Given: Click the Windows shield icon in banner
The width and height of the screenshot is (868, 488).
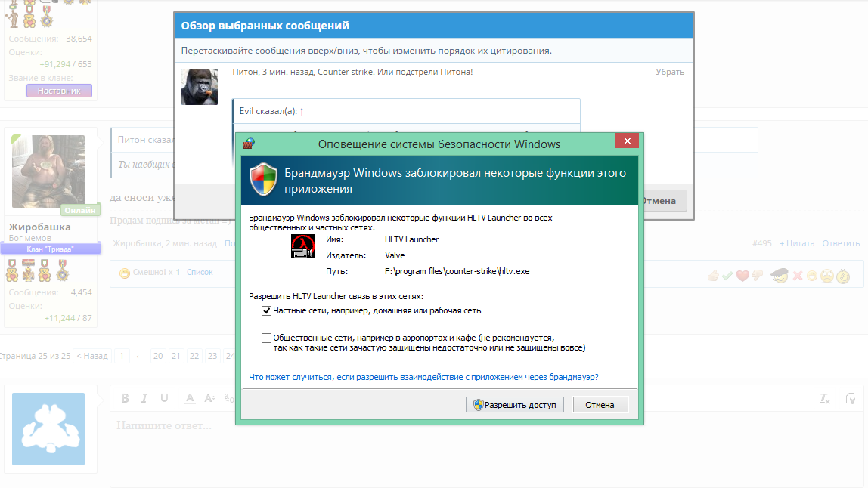Looking at the screenshot, I should (263, 179).
